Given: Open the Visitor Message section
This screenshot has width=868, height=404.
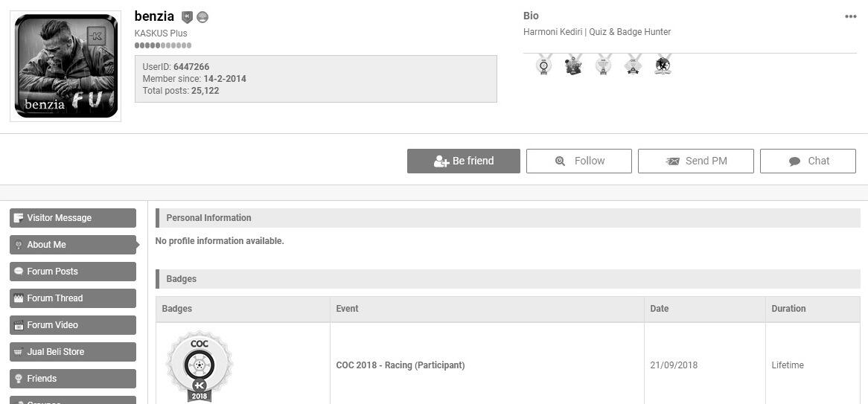Looking at the screenshot, I should click(x=73, y=218).
